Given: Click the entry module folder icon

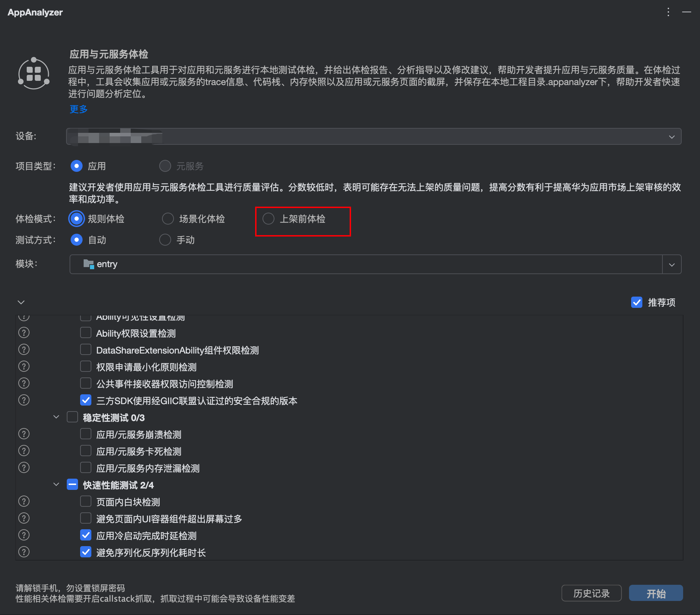Looking at the screenshot, I should point(88,264).
